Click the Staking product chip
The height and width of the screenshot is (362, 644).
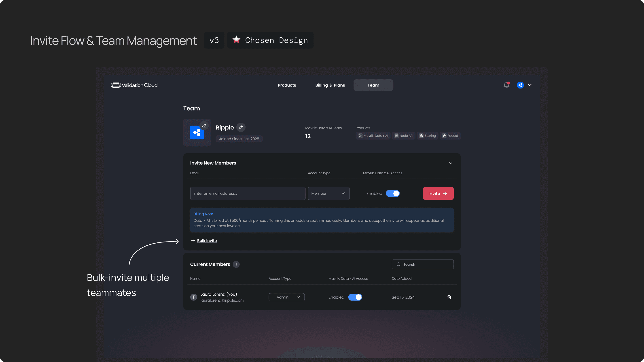point(427,136)
